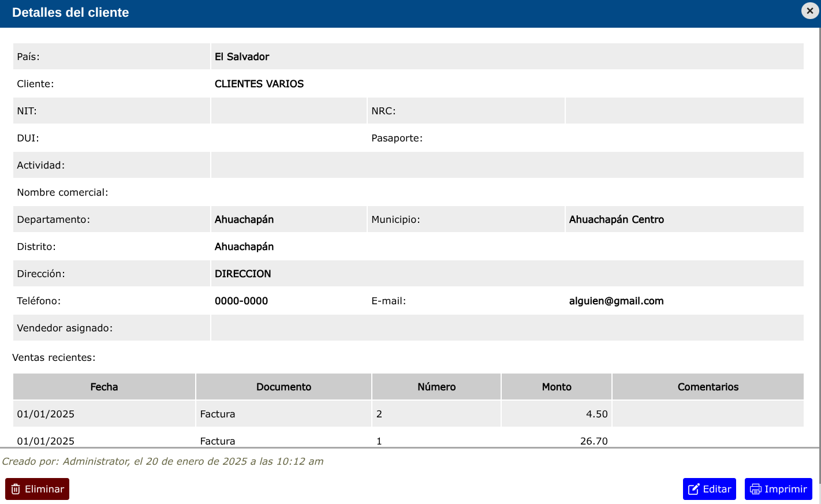Click the CLIENTES VARIOS client name
821x504 pixels.
[259, 84]
